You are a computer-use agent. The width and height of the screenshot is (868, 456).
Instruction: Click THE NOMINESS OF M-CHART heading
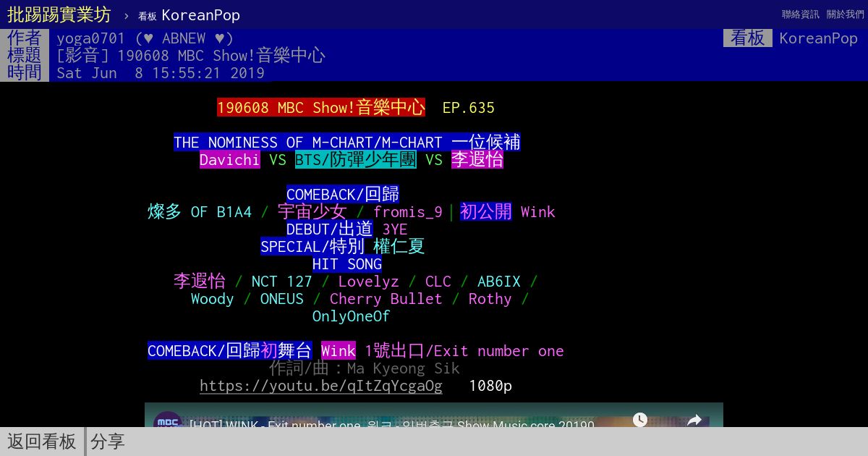click(347, 143)
